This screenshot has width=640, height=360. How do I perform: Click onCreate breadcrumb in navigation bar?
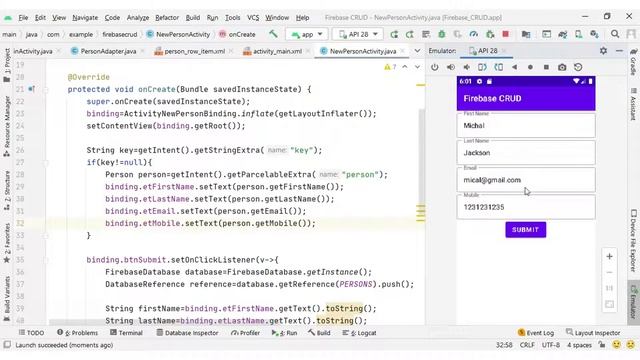[237, 34]
